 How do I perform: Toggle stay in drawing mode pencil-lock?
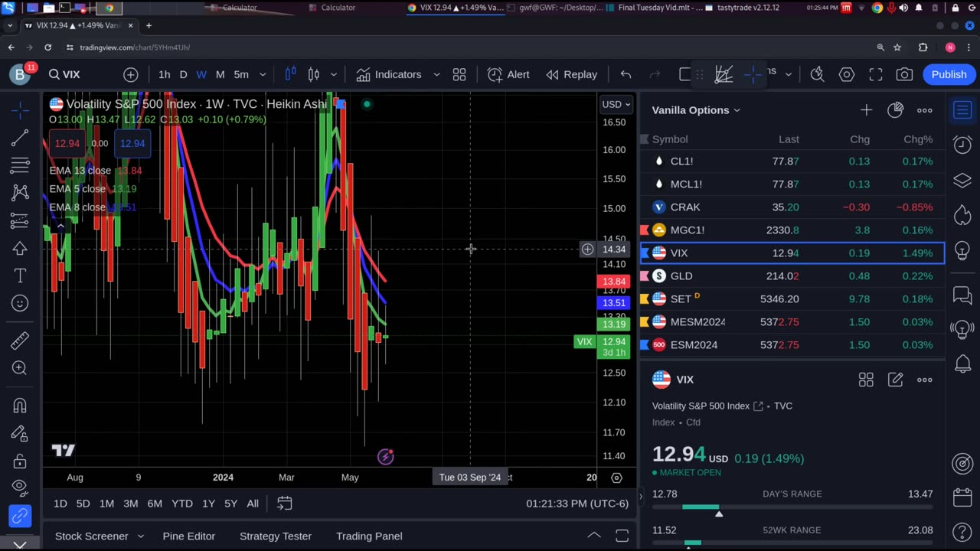pos(20,433)
